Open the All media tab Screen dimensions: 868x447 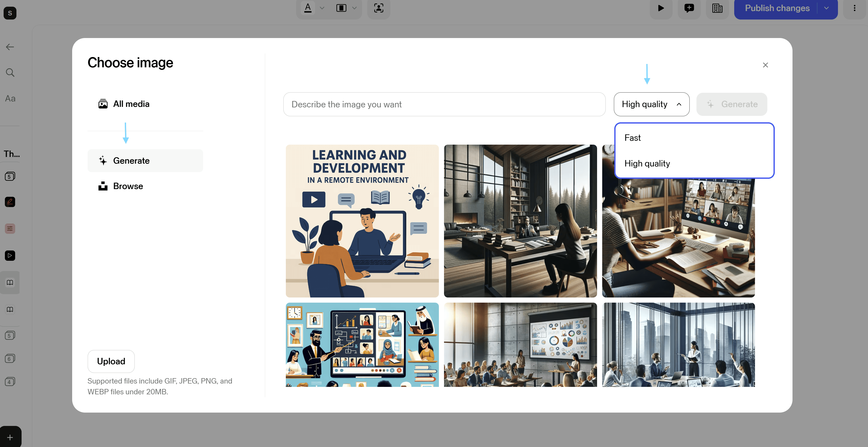tap(131, 104)
